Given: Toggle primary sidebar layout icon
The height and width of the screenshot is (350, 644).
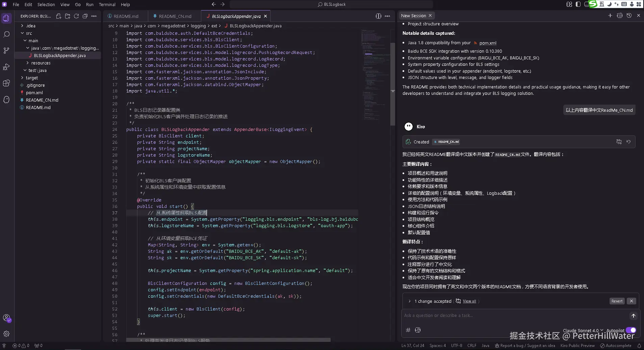Looking at the screenshot, I should (578, 4).
